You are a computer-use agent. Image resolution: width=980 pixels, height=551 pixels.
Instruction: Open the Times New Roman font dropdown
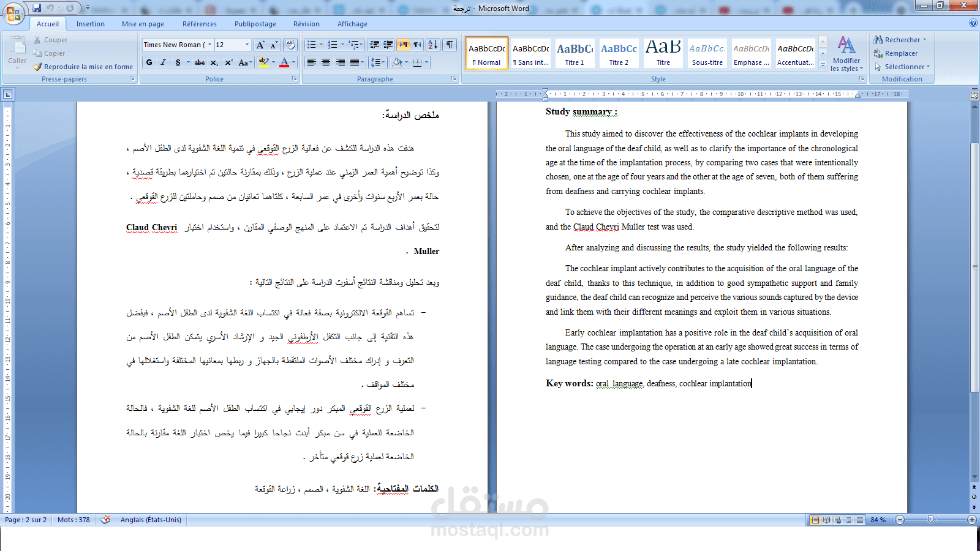pyautogui.click(x=209, y=45)
